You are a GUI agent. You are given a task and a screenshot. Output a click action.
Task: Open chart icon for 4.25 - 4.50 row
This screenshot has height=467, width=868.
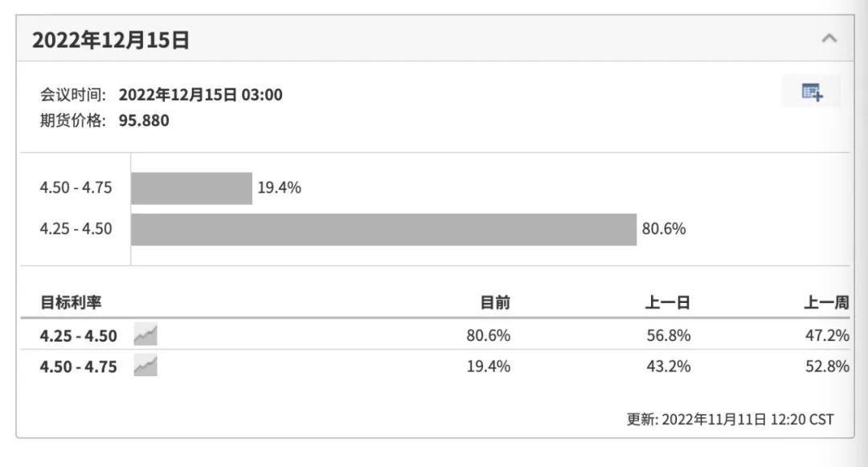[x=145, y=334]
